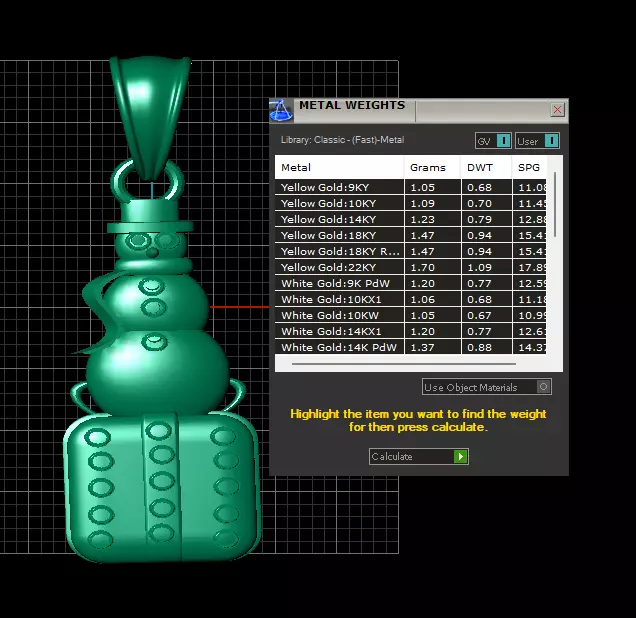Viewport: 636px width, 618px height.
Task: Click the snowman pendant bail in viewport
Action: [x=150, y=116]
